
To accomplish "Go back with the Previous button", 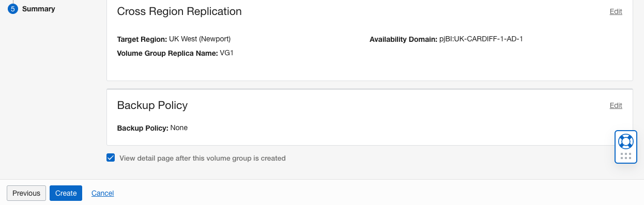I will click(26, 193).
